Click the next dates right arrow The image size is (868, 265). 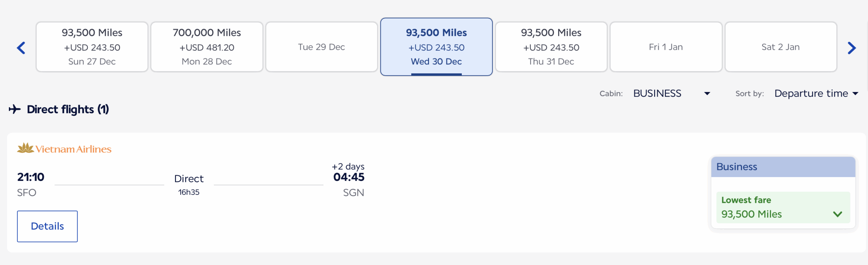[x=852, y=48]
